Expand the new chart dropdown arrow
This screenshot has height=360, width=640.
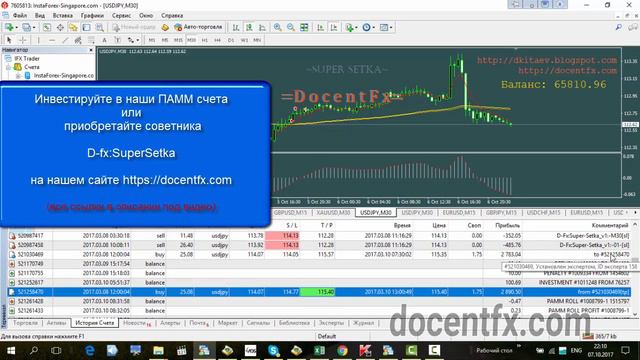coord(16,27)
